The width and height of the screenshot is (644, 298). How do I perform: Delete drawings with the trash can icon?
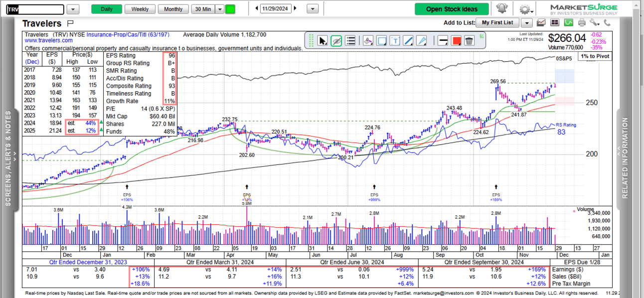click(x=469, y=41)
